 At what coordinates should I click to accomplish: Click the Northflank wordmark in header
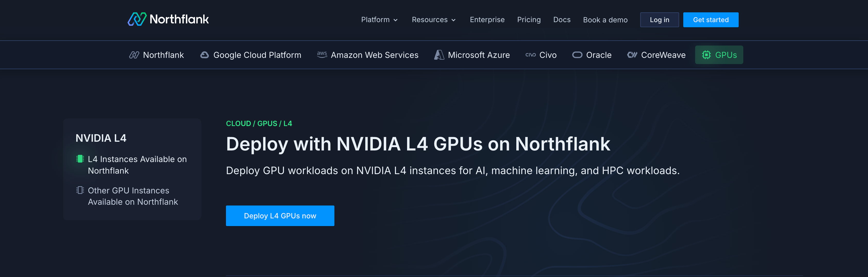[179, 19]
